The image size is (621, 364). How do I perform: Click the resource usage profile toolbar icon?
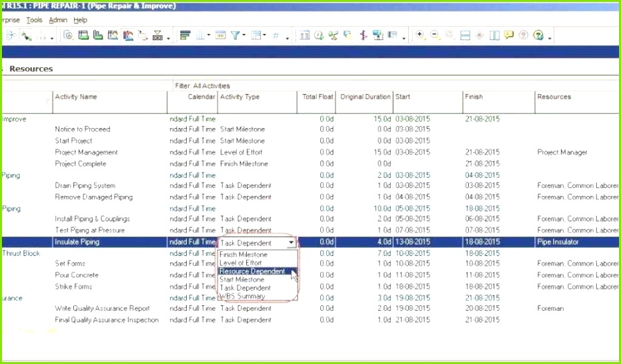point(128,35)
